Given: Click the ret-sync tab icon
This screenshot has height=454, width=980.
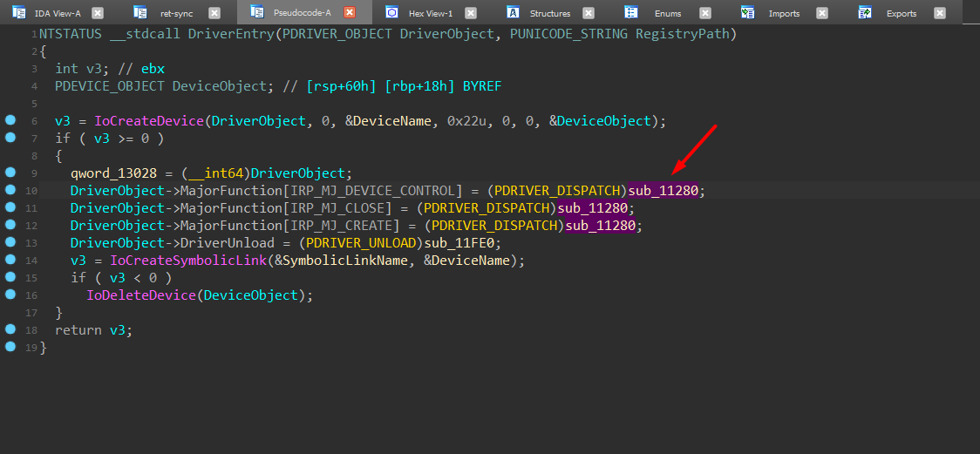Looking at the screenshot, I should click(141, 12).
